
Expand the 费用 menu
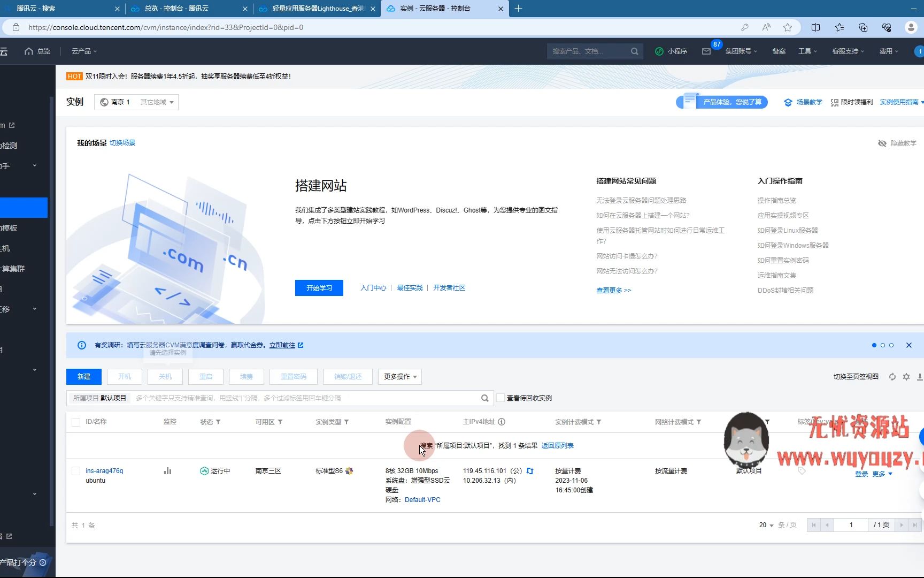889,51
